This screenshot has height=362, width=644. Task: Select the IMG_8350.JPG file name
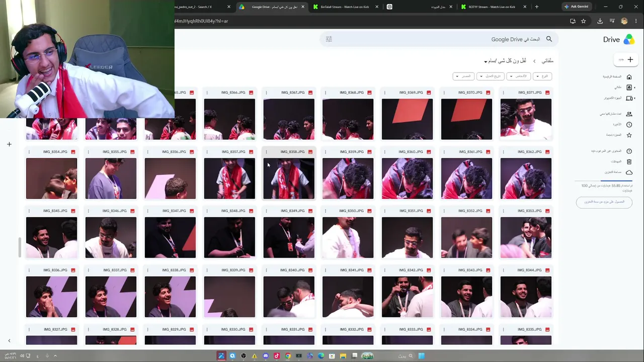(351, 211)
